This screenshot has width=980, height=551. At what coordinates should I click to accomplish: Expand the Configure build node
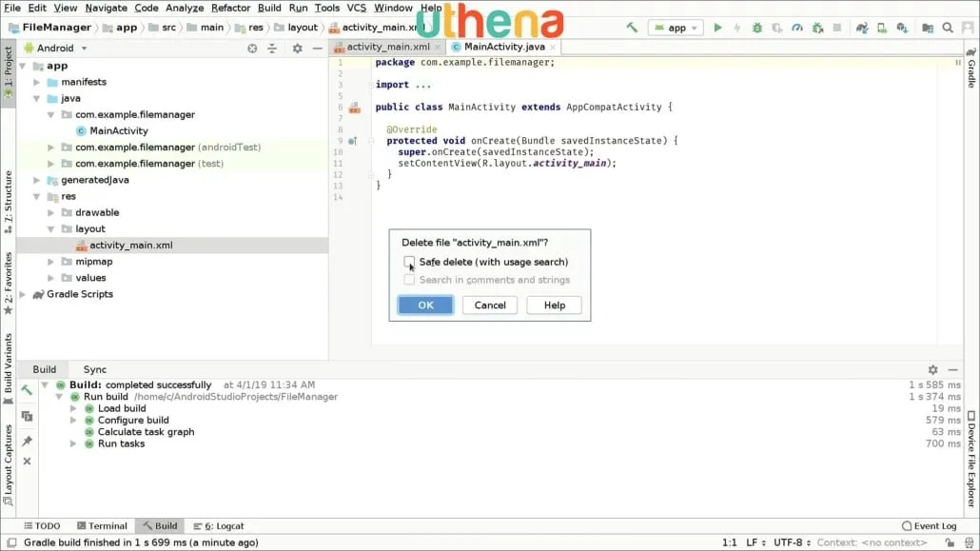(x=73, y=421)
